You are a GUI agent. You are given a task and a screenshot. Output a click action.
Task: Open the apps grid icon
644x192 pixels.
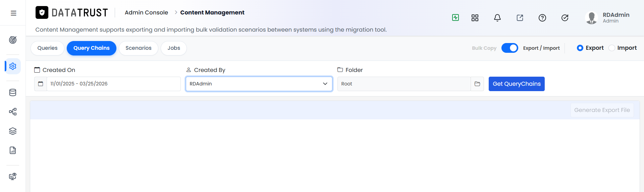[x=475, y=18]
